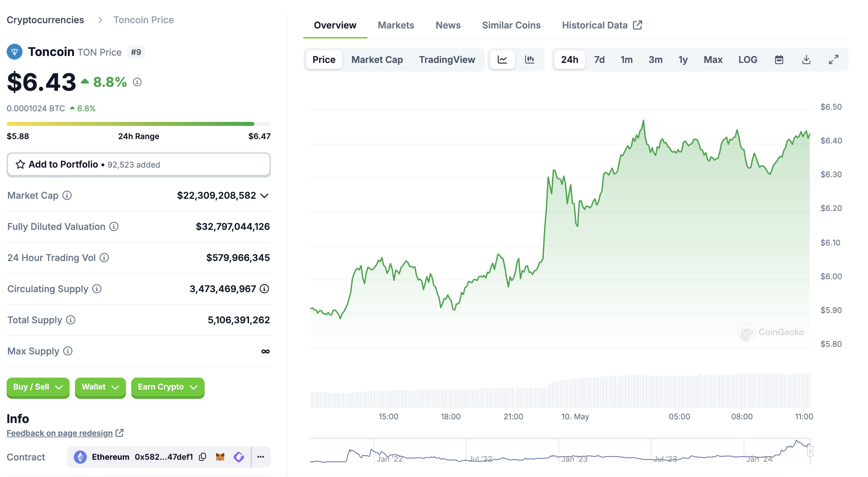This screenshot has width=868, height=477.
Task: Go to Cryptocurrencies breadcrumb
Action: pos(45,20)
